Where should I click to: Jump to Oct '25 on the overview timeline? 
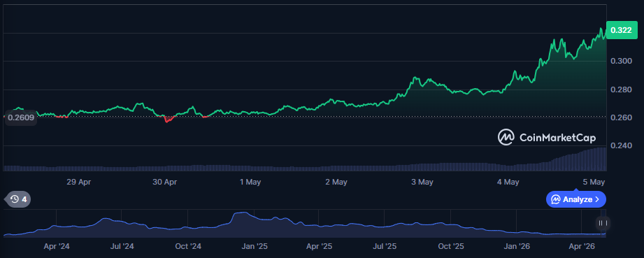450,247
